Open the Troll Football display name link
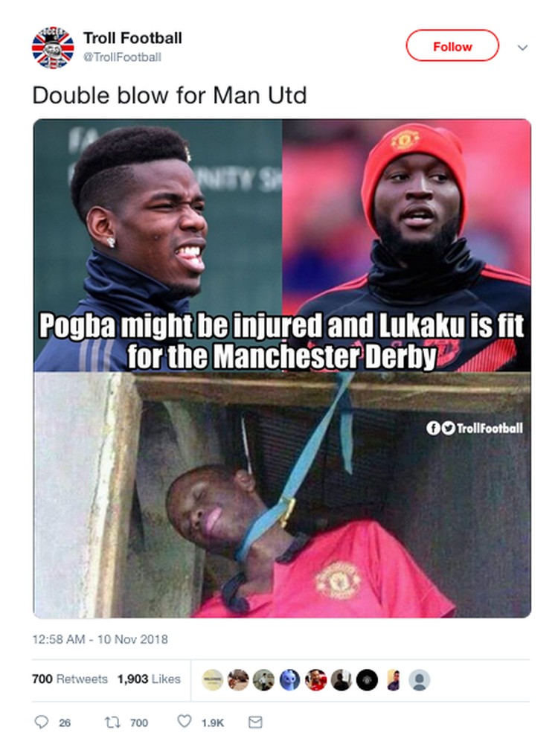This screenshot has width=558, height=756. click(x=132, y=38)
